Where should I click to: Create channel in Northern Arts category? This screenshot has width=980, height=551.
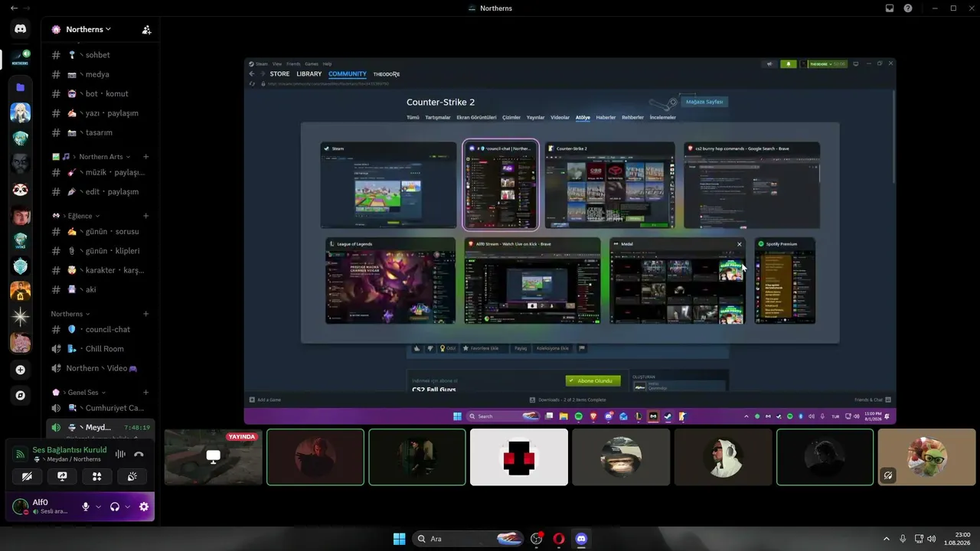click(x=146, y=157)
